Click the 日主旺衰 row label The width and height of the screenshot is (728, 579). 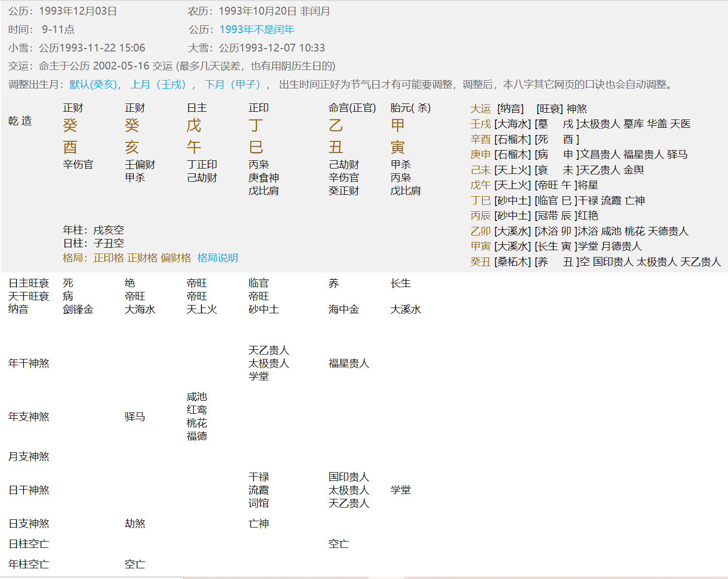(x=29, y=283)
